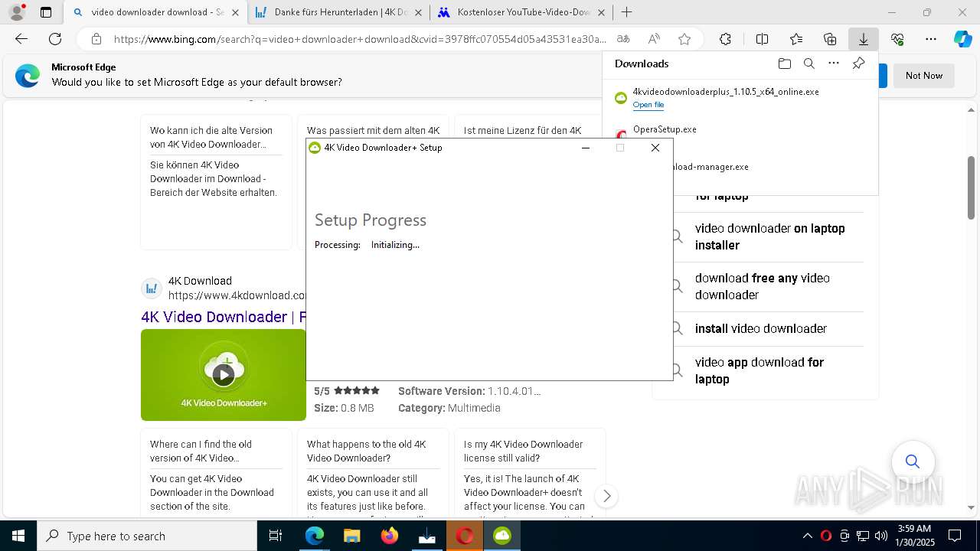Screen dimensions: 980x551
Task: Toggle the downloads toolbar button
Action: pyautogui.click(x=864, y=39)
